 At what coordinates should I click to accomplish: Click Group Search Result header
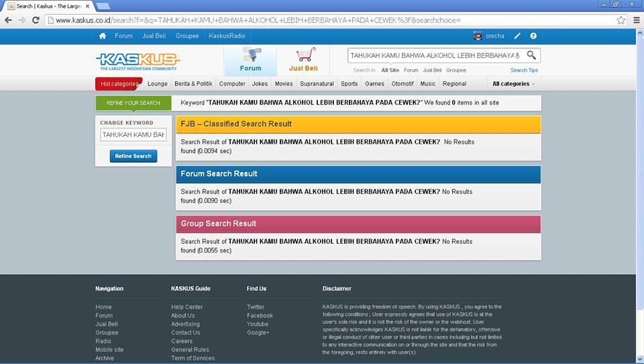(358, 224)
